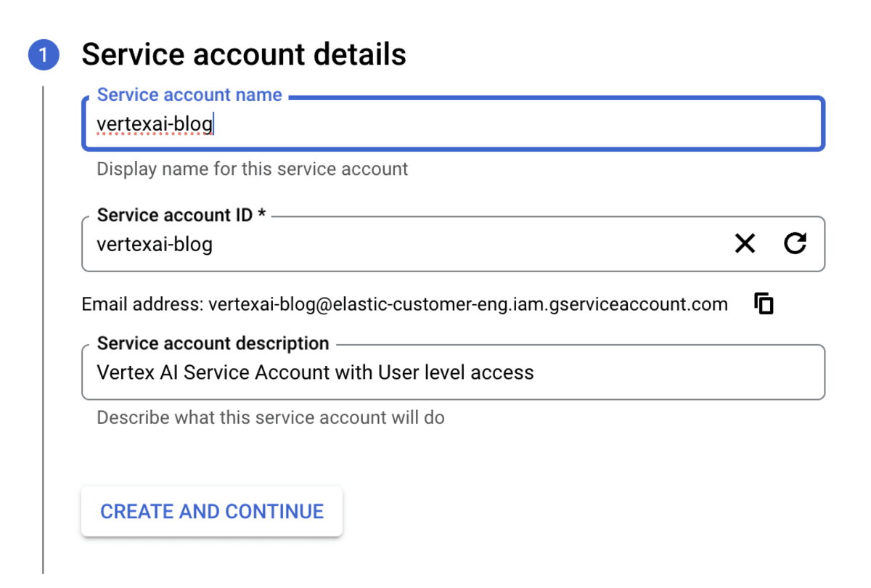Click the "Service account description" field label

click(x=213, y=343)
